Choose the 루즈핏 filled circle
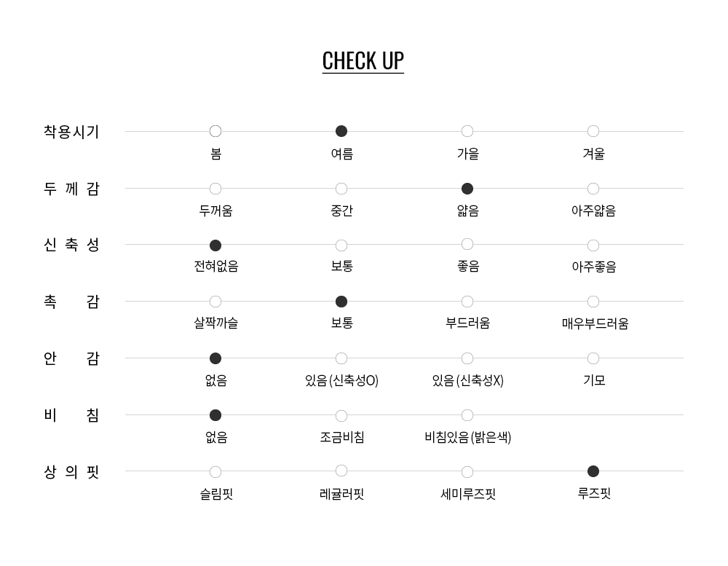 593,471
